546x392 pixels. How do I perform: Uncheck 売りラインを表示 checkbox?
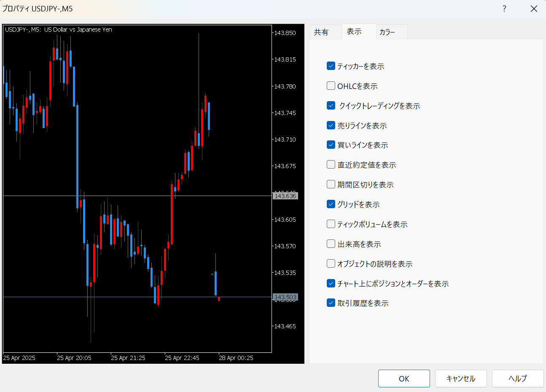331,125
